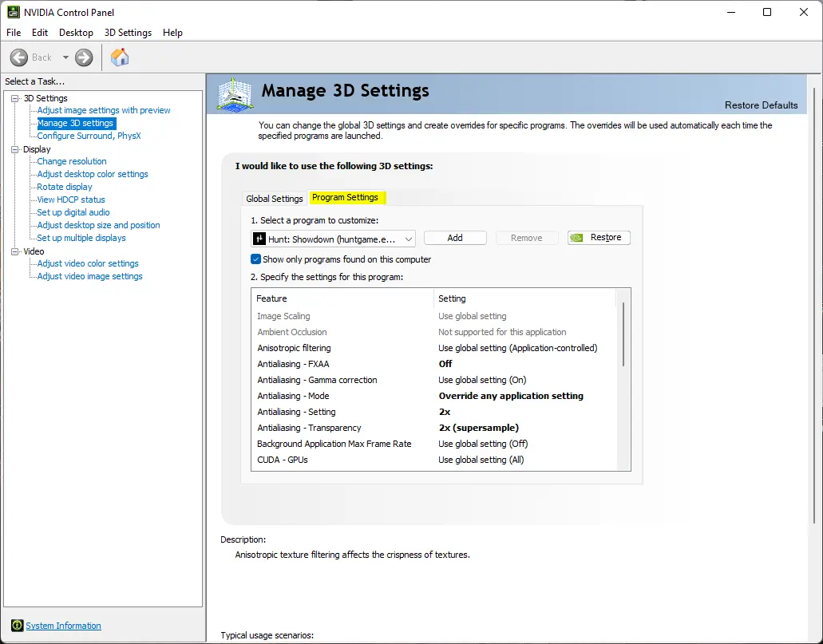Select Set up multiple displays
This screenshot has width=823, height=644.
[81, 238]
